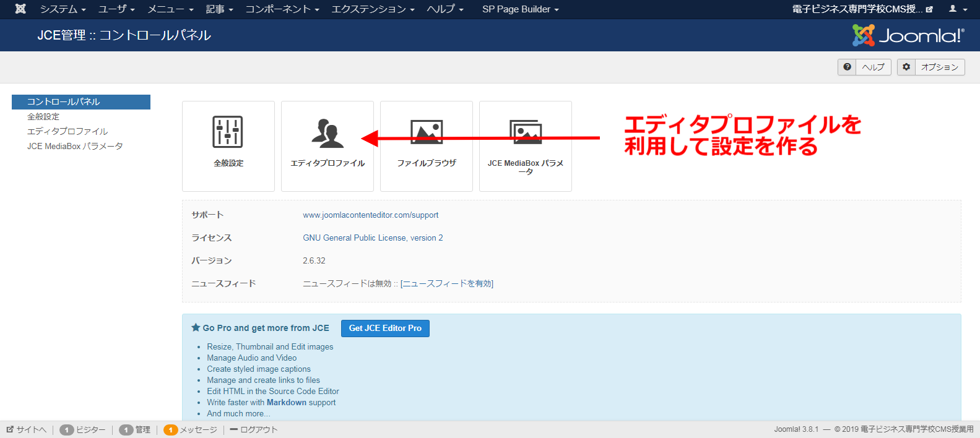Screen dimensions: 980x438
Task: Click Create styled image captions item
Action: [x=259, y=369]
